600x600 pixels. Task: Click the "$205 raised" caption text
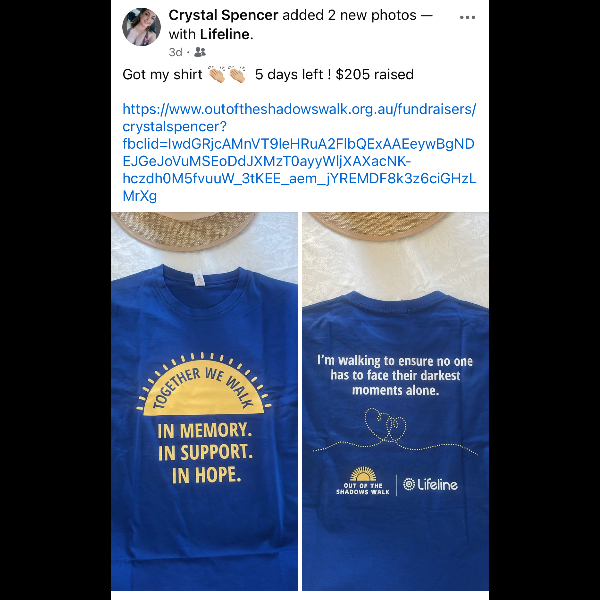[x=374, y=74]
